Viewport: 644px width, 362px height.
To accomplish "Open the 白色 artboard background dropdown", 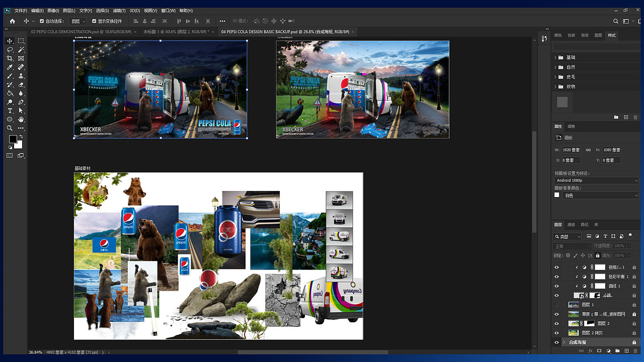I will pos(601,195).
